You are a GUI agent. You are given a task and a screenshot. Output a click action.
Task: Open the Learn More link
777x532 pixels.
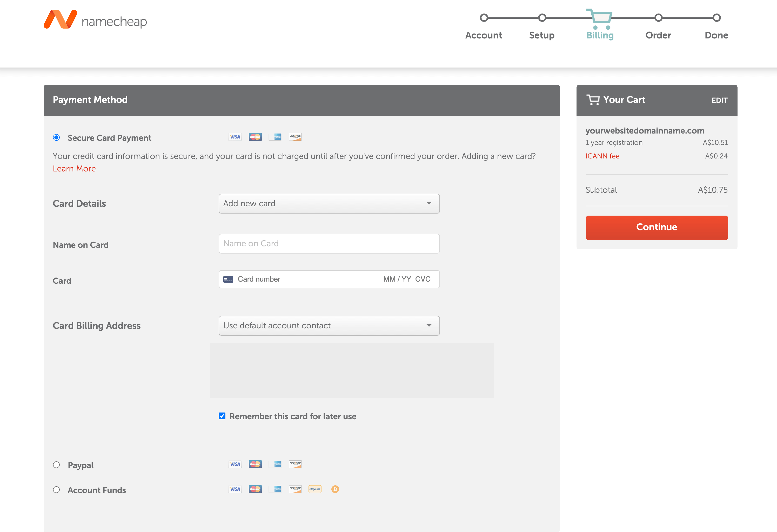74,169
